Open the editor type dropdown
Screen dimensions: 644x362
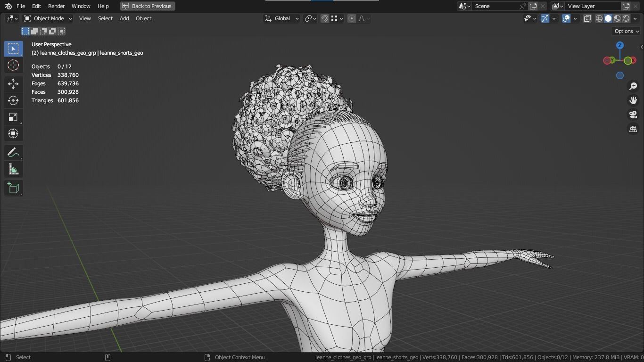pyautogui.click(x=12, y=18)
